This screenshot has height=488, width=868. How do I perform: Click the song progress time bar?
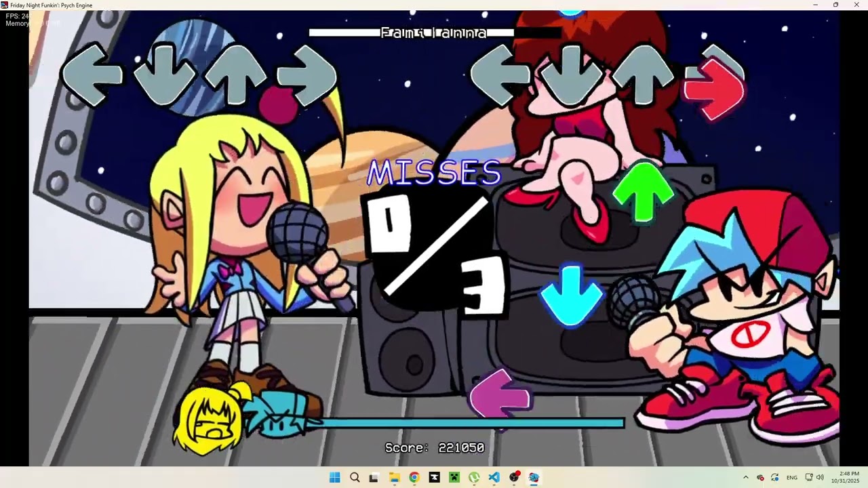[x=435, y=32]
